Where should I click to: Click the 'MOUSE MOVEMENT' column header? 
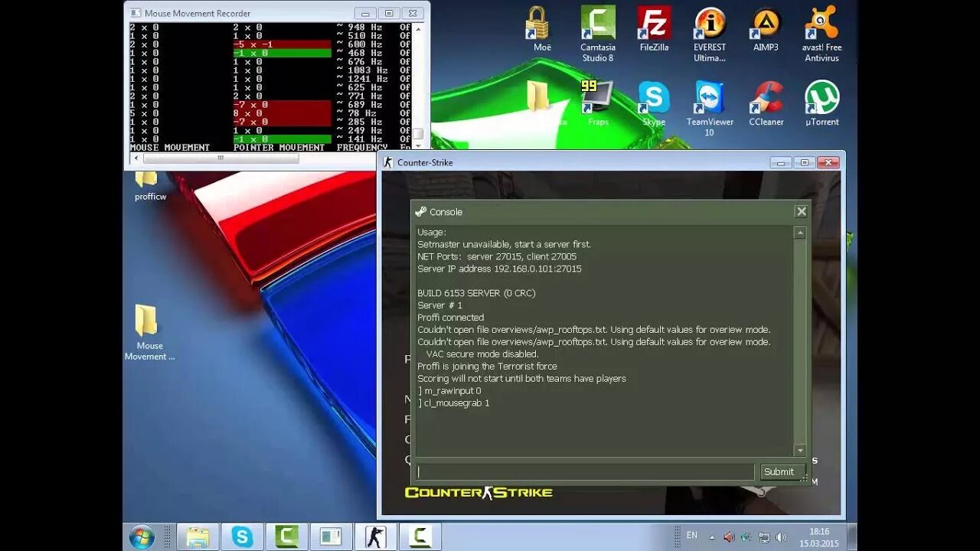tap(169, 147)
